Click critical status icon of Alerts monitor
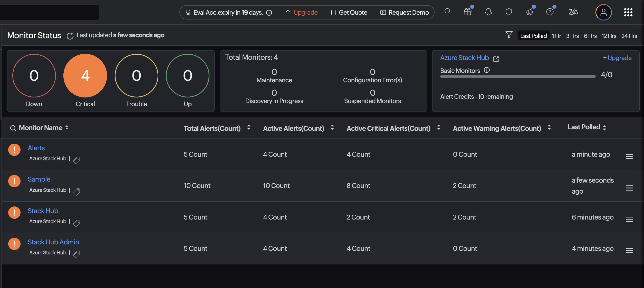The height and width of the screenshot is (288, 644). pos(14,150)
